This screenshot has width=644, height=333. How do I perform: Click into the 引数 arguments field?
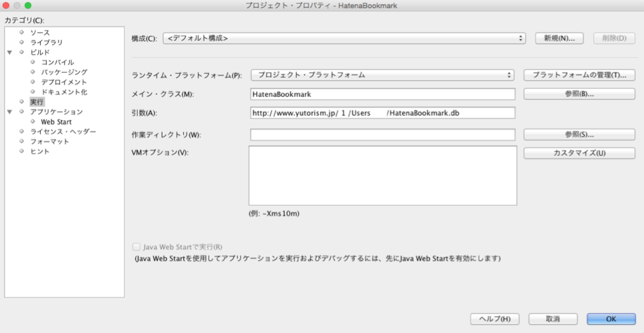(x=382, y=112)
